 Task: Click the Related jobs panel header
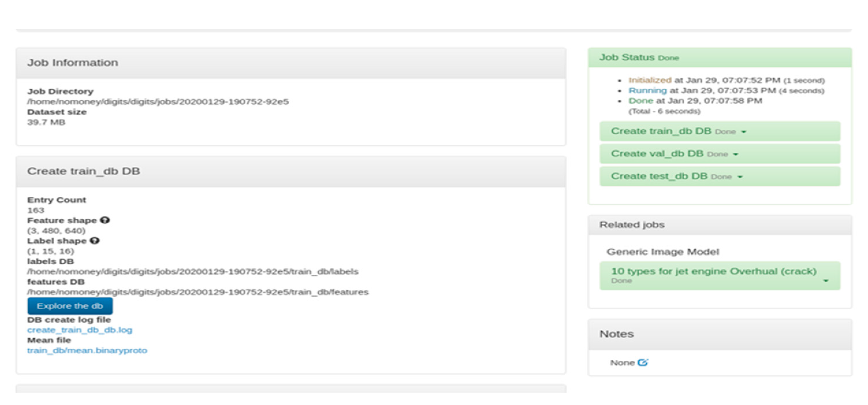coord(632,224)
